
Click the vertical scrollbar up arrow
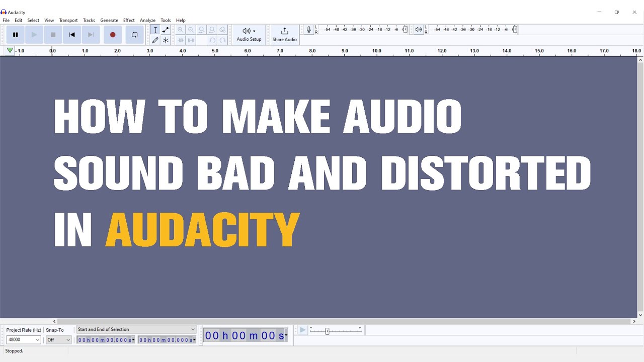tap(640, 59)
